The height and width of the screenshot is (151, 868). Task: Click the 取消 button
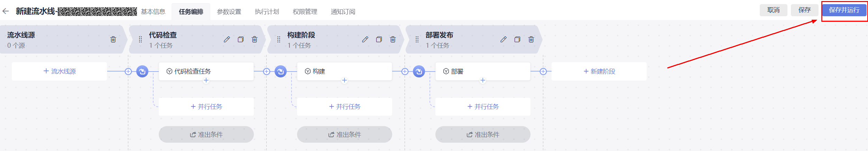[773, 10]
